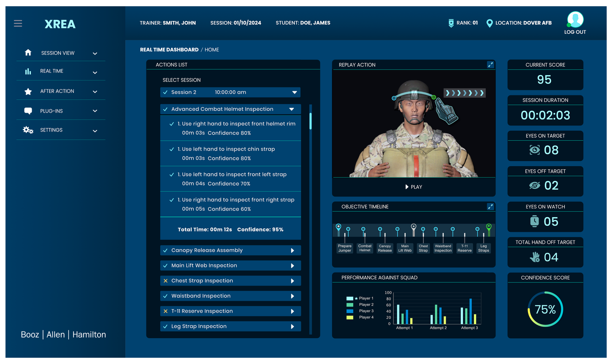Collapse Advanced Combat Helmet Inspection arrow

click(292, 109)
